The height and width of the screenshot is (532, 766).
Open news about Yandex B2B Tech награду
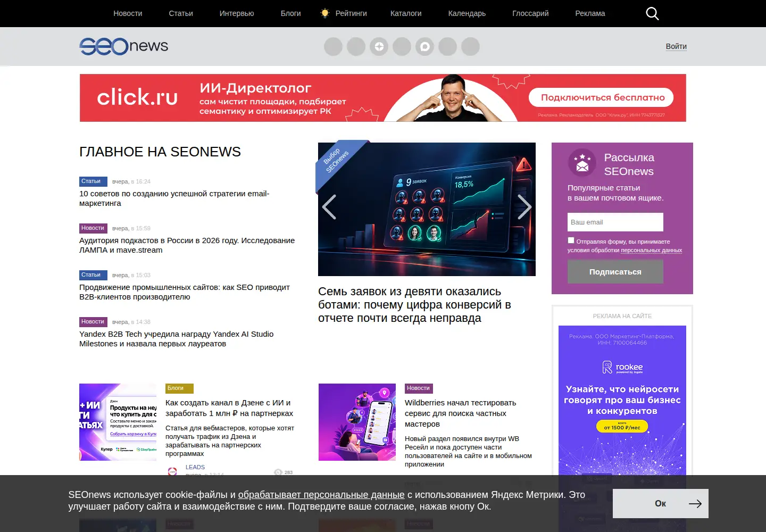coord(177,339)
